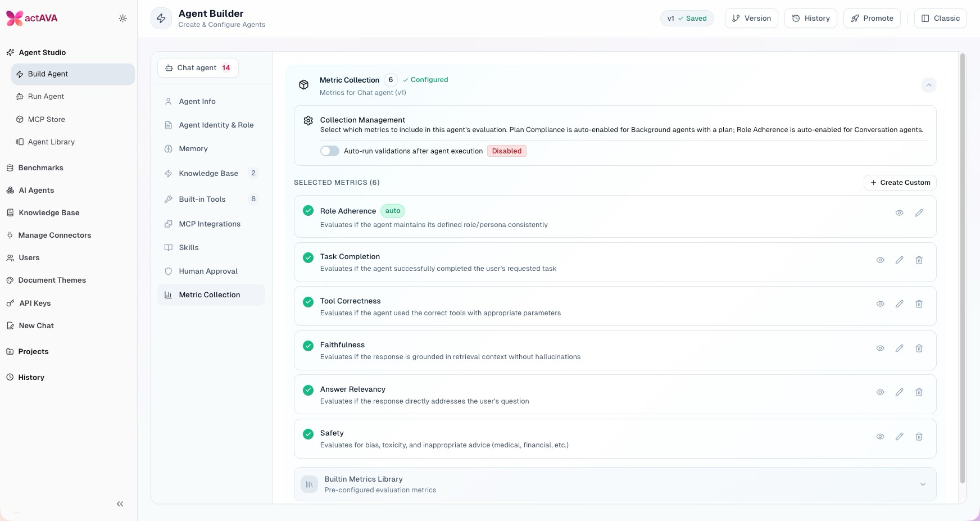This screenshot has width=980, height=521.
Task: Collapse the left sidebar with double-chevron icon
Action: (x=120, y=504)
